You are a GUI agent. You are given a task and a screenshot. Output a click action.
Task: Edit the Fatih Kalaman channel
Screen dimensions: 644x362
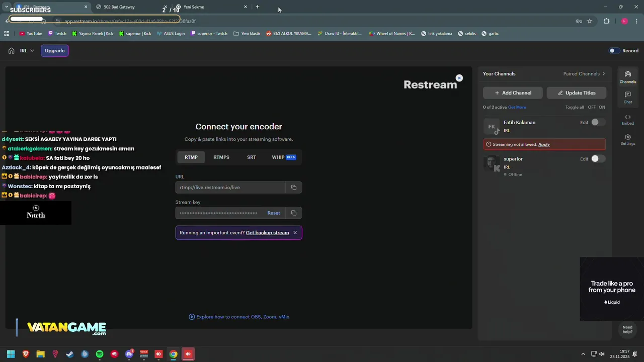(584, 122)
